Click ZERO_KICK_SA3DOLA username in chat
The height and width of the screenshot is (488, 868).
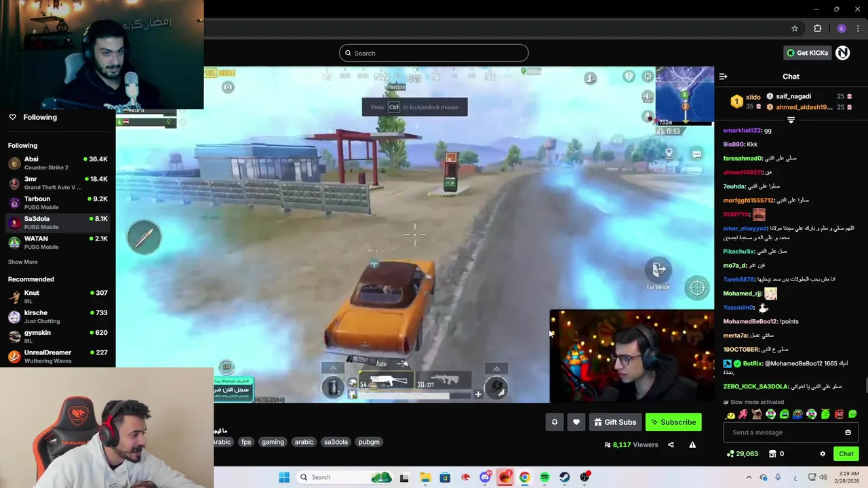tap(755, 386)
